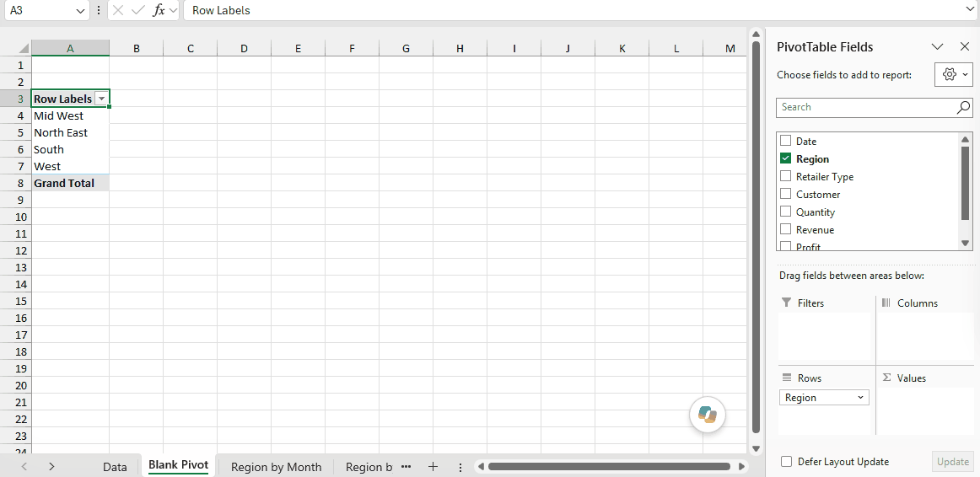Select the Blank Pivot sheet tab
980x477 pixels.
(178, 465)
